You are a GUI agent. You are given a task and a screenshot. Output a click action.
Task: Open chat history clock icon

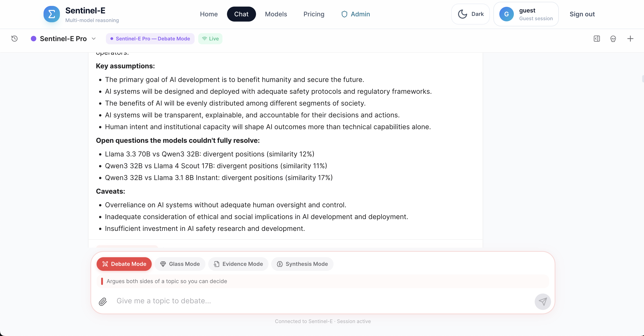click(x=15, y=39)
